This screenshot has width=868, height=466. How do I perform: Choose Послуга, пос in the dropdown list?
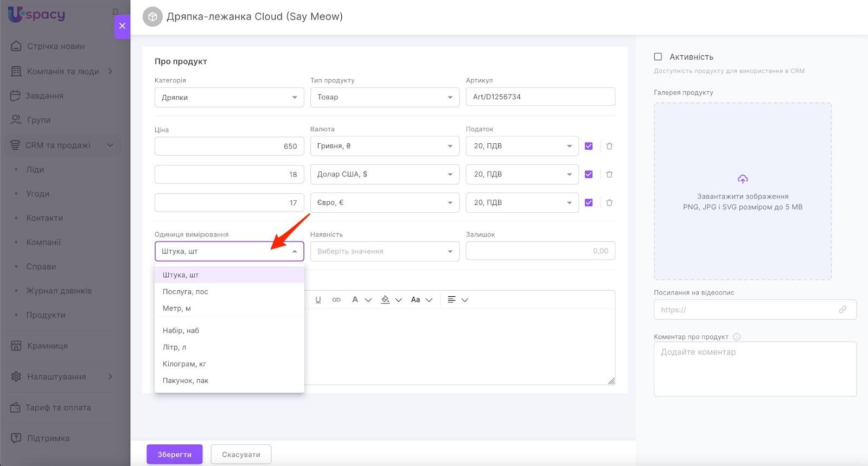(186, 291)
